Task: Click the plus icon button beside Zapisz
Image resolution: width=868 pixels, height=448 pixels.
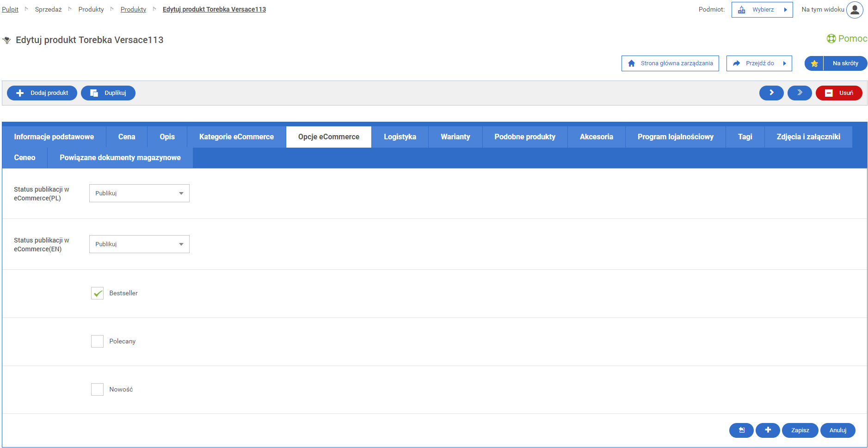Action: [768, 430]
